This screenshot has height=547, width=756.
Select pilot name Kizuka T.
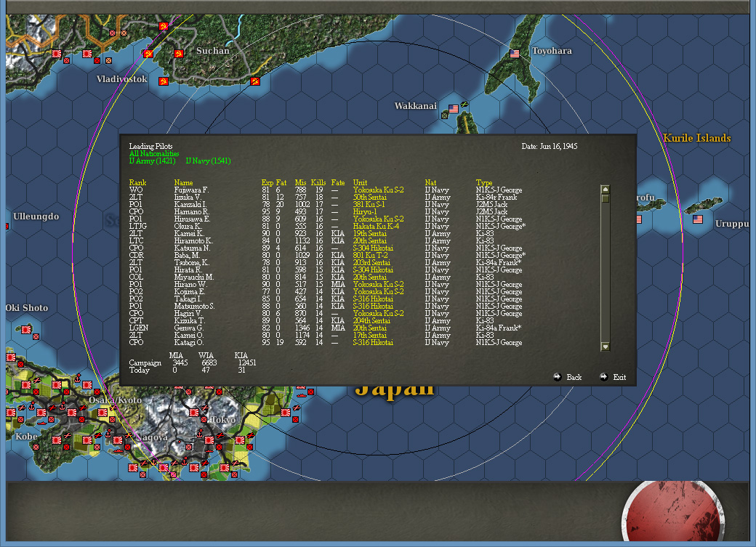click(x=190, y=320)
